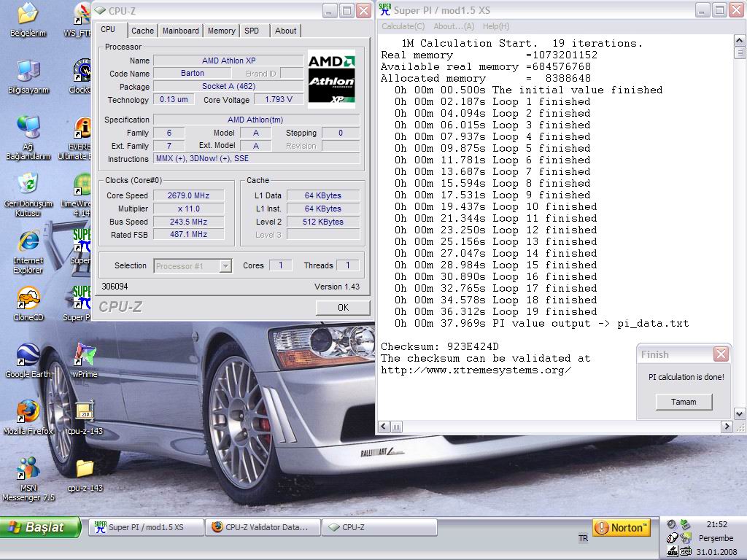Launch Google Earth desktop shortcut
The width and height of the screenshot is (747, 560).
point(28,360)
